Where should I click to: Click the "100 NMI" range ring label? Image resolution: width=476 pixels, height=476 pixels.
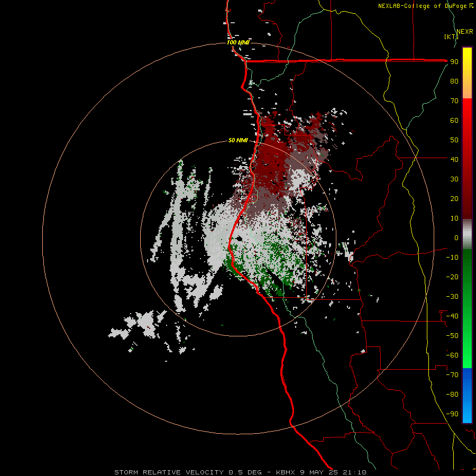238,42
